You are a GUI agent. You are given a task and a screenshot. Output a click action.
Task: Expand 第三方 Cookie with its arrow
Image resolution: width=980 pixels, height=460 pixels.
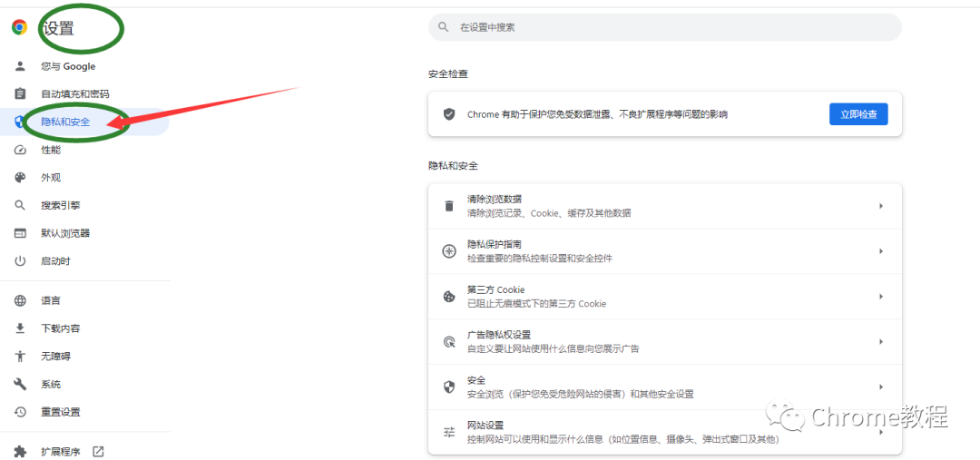point(880,297)
